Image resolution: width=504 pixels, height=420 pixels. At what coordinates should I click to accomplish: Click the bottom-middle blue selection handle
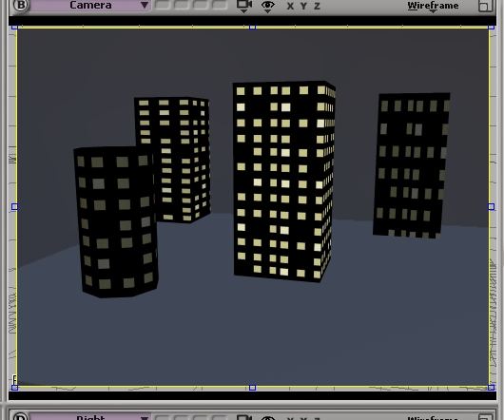[x=253, y=388]
